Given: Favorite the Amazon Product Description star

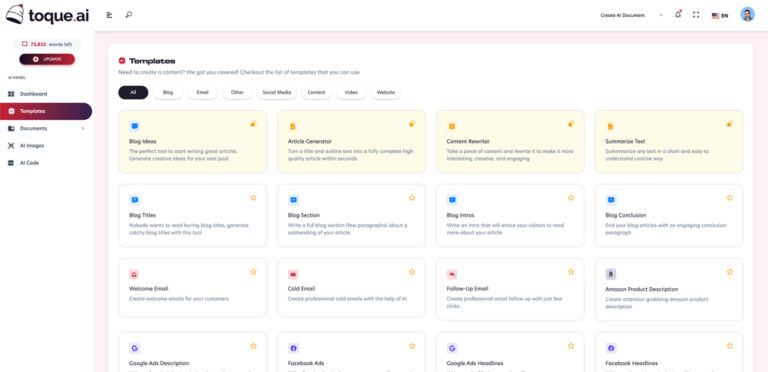Looking at the screenshot, I should [x=730, y=272].
